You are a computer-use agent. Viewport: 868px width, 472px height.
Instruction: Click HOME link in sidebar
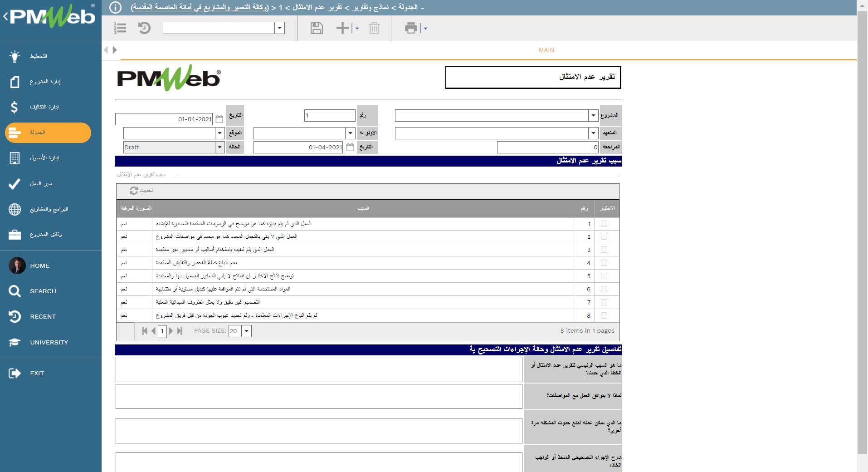click(39, 266)
